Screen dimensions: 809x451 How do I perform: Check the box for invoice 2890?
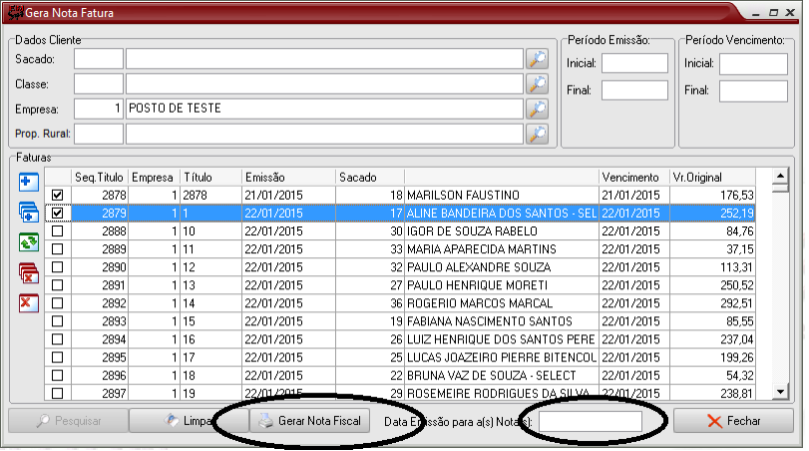57,267
